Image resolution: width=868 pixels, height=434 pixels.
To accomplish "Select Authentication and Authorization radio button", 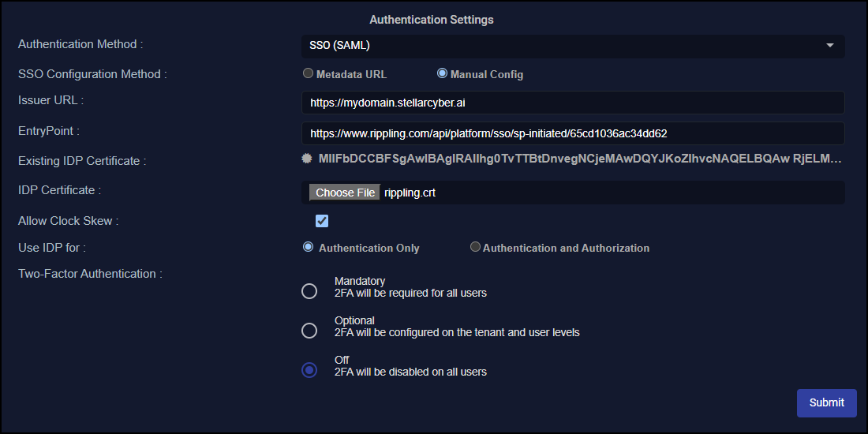I will [475, 247].
